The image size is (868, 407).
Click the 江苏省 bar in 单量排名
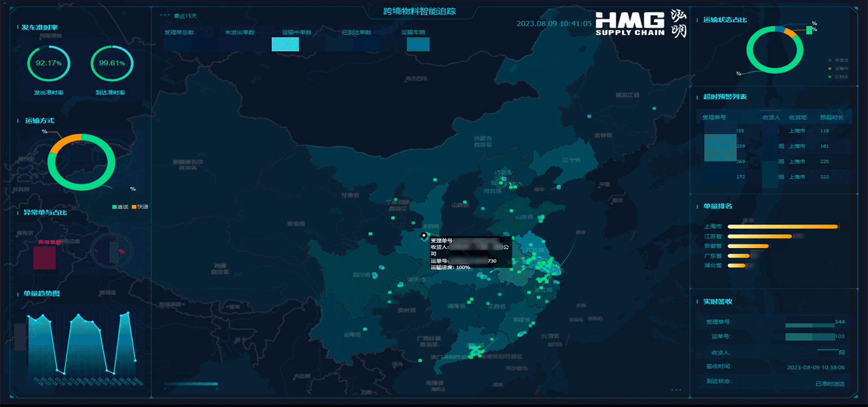pos(759,237)
